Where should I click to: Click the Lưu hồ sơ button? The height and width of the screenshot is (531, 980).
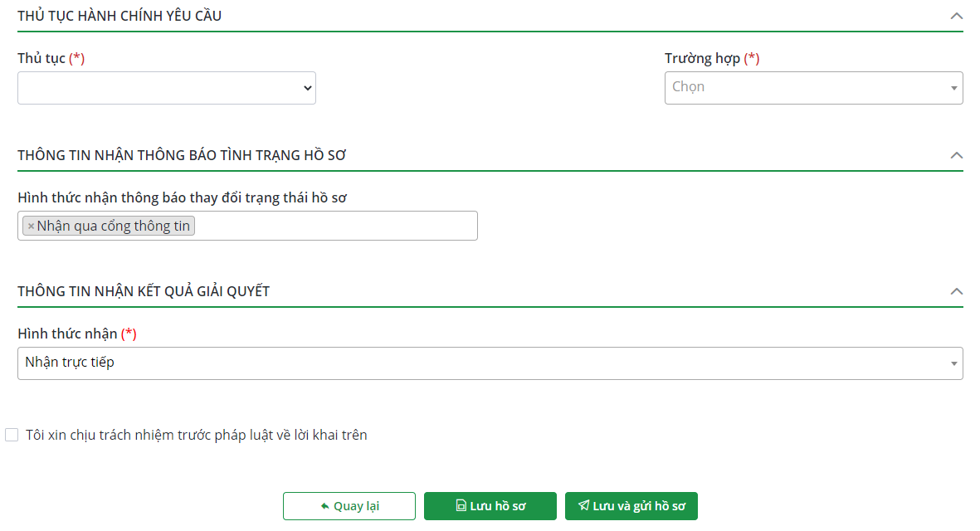click(490, 506)
